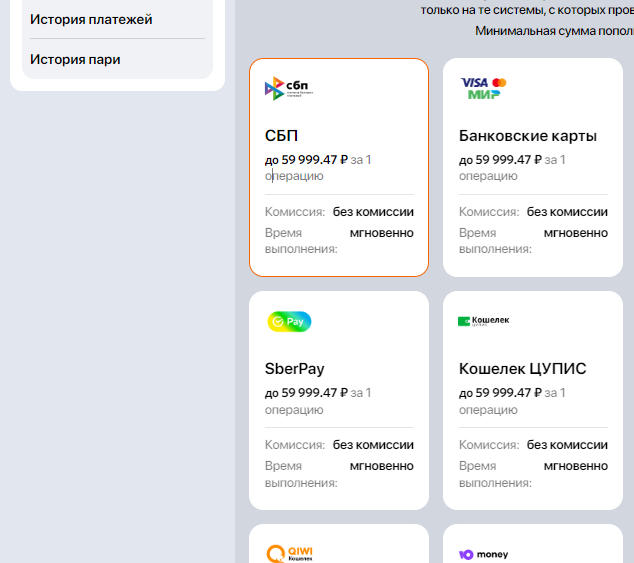The width and height of the screenshot is (634, 563).
Task: Click the Кошелек ЦУПИС limit 59 999.47 ₽
Action: 501,393
